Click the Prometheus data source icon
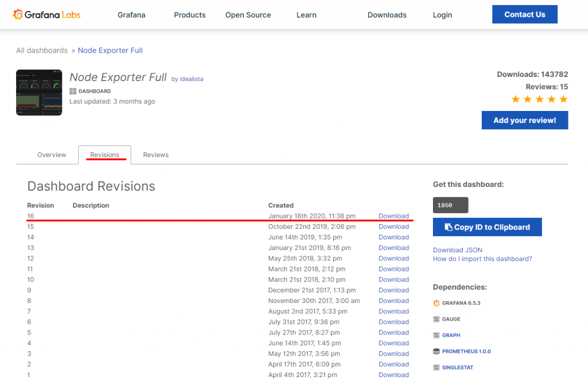This screenshot has height=384, width=588. tap(436, 351)
